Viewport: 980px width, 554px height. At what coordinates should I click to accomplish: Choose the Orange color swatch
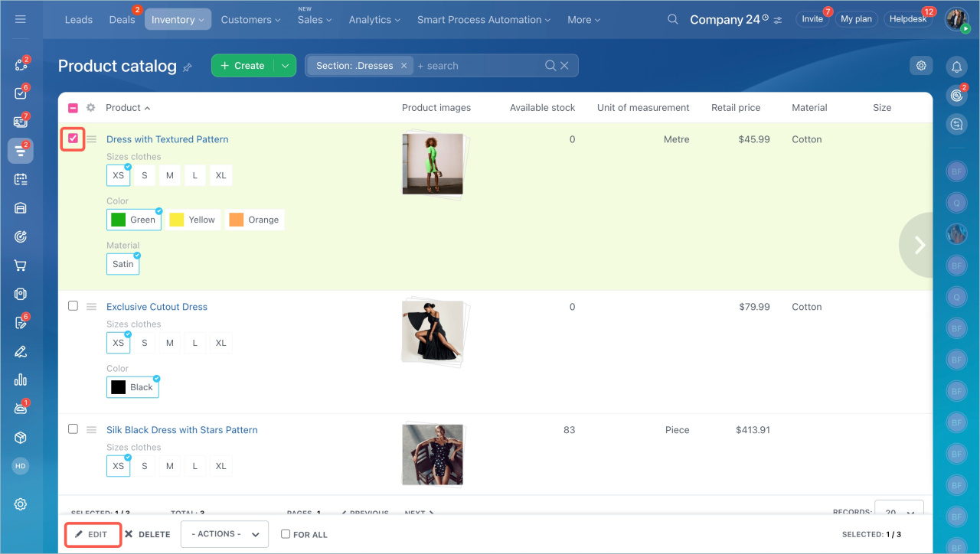click(254, 220)
